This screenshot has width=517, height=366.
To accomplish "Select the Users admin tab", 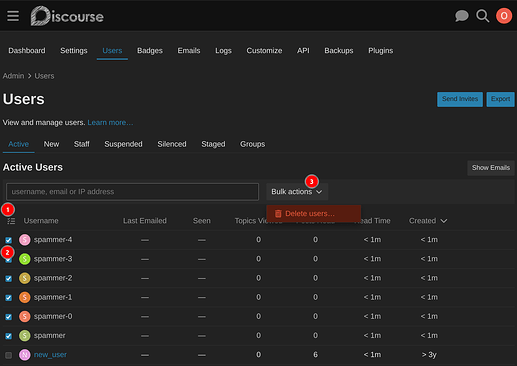I will pyautogui.click(x=112, y=51).
